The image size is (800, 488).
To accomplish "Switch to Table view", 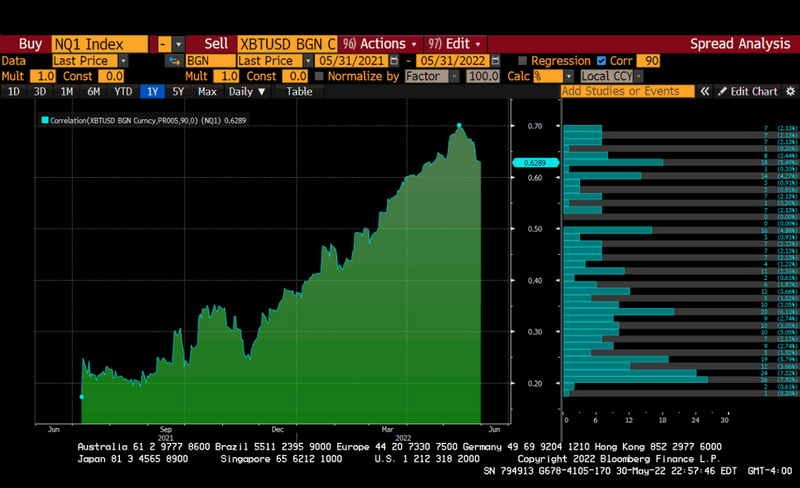I will pos(299,91).
